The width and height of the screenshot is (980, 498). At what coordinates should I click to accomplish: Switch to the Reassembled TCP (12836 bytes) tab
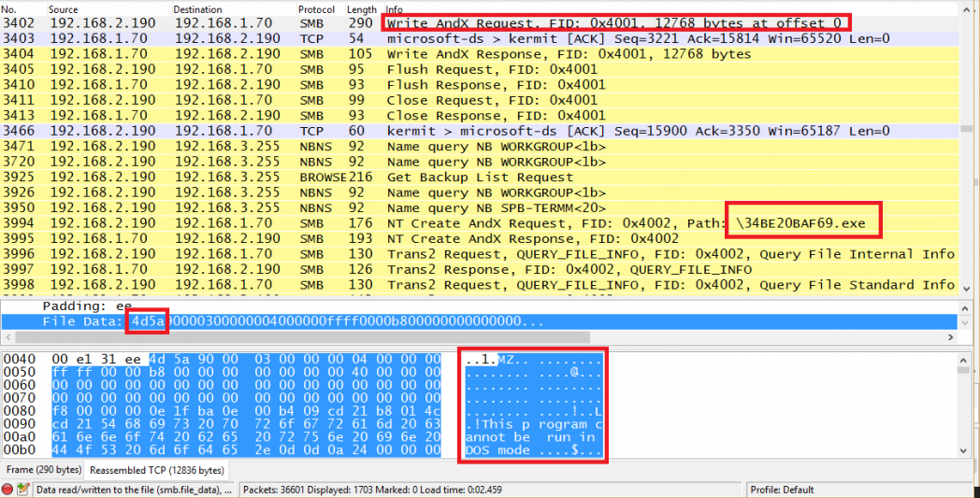[157, 469]
